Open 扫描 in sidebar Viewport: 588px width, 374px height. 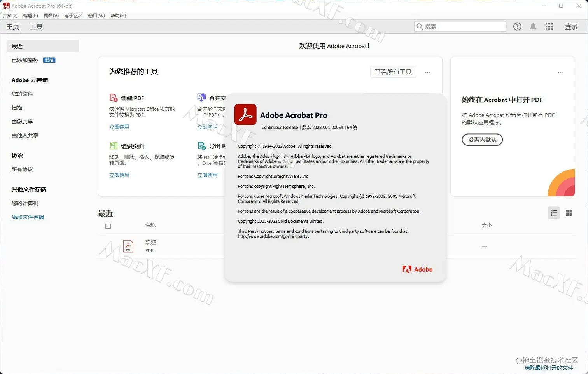click(17, 108)
